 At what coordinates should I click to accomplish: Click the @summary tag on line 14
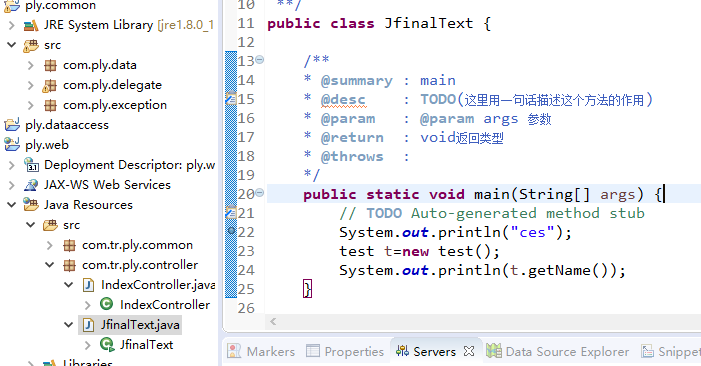[x=357, y=80]
